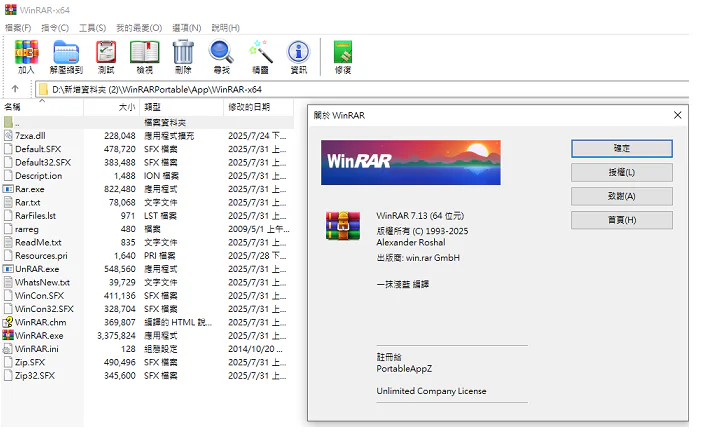Sort by the Size (大小) column header
The image size is (727, 448).
click(112, 107)
